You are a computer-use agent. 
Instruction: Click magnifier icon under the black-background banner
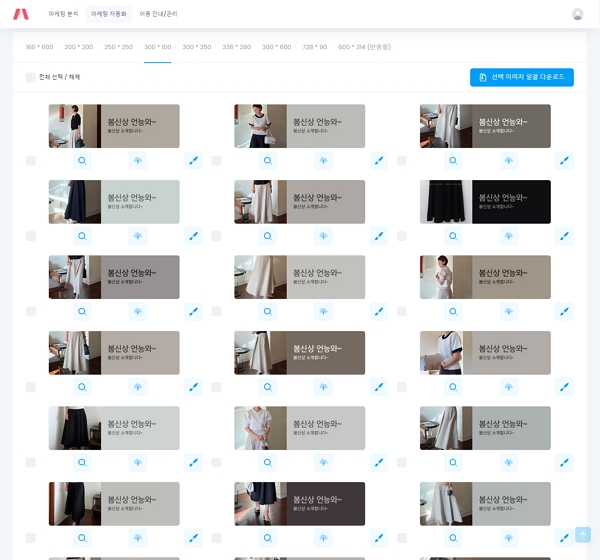coord(453,236)
